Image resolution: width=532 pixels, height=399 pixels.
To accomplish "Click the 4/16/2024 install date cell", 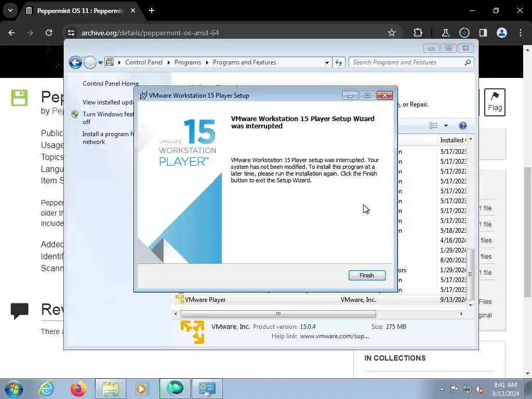I will pyautogui.click(x=453, y=240).
